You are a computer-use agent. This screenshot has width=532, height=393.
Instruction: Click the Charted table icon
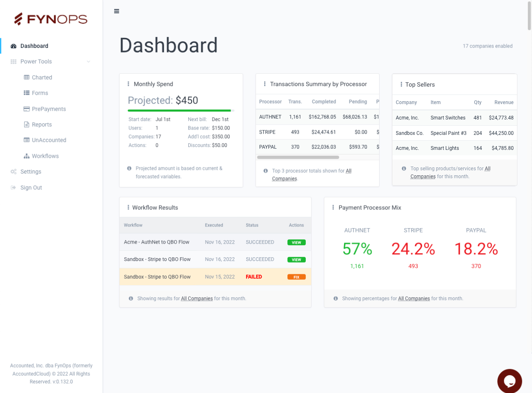[x=27, y=77]
